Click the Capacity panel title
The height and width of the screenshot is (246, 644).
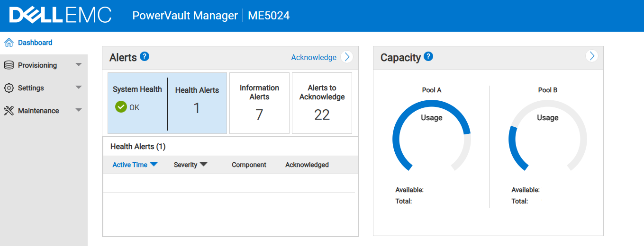pyautogui.click(x=400, y=58)
